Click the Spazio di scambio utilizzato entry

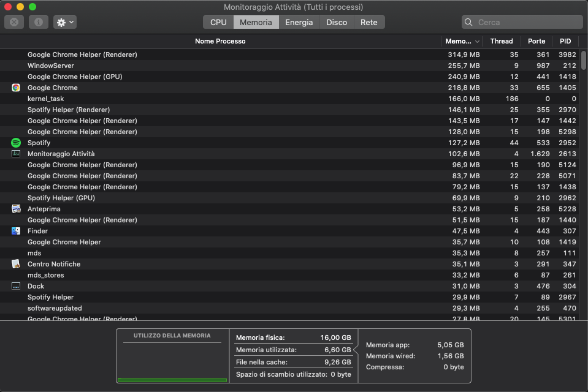pos(294,374)
